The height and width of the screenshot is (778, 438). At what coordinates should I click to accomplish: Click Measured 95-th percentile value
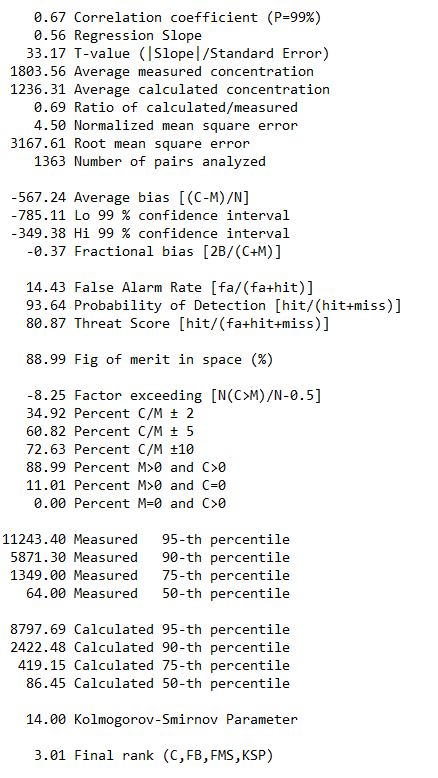click(34, 539)
